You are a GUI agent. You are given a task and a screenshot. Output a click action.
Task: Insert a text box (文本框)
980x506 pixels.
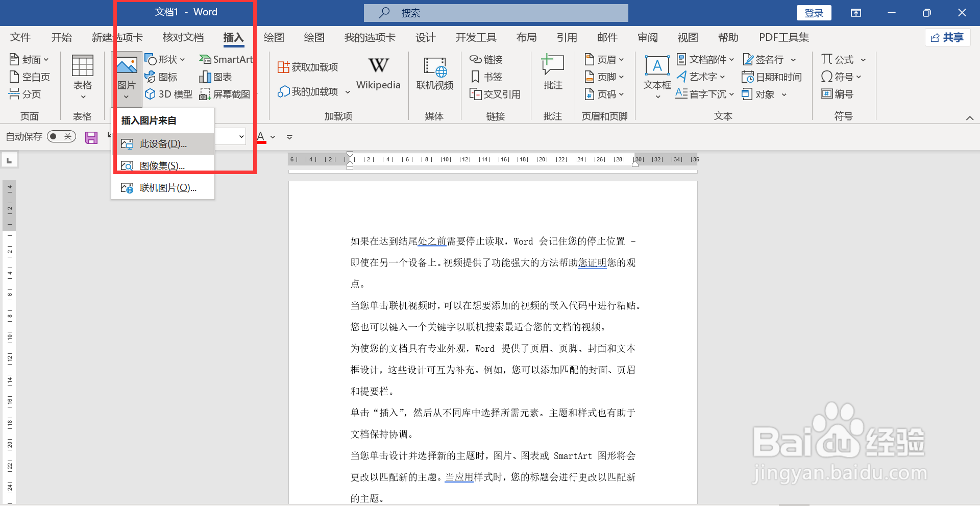click(x=657, y=77)
